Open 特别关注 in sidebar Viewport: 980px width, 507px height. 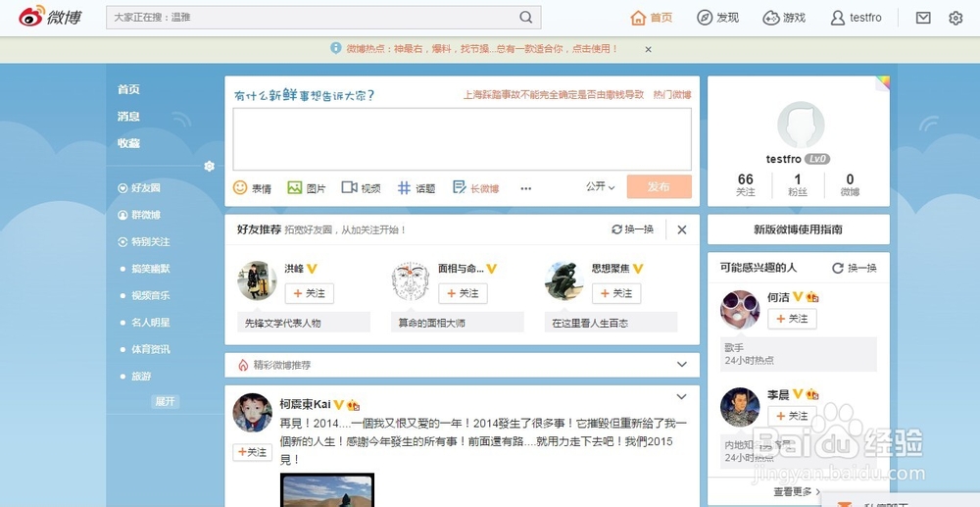144,241
